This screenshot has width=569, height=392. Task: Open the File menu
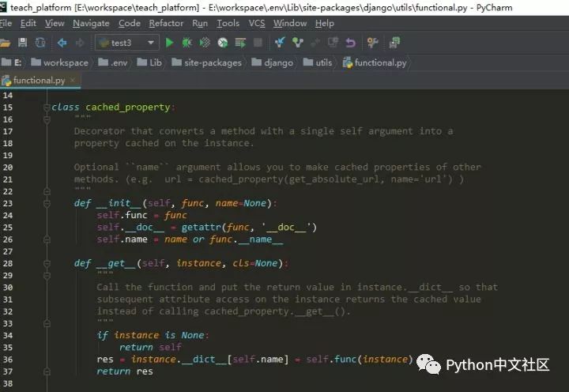pos(6,23)
